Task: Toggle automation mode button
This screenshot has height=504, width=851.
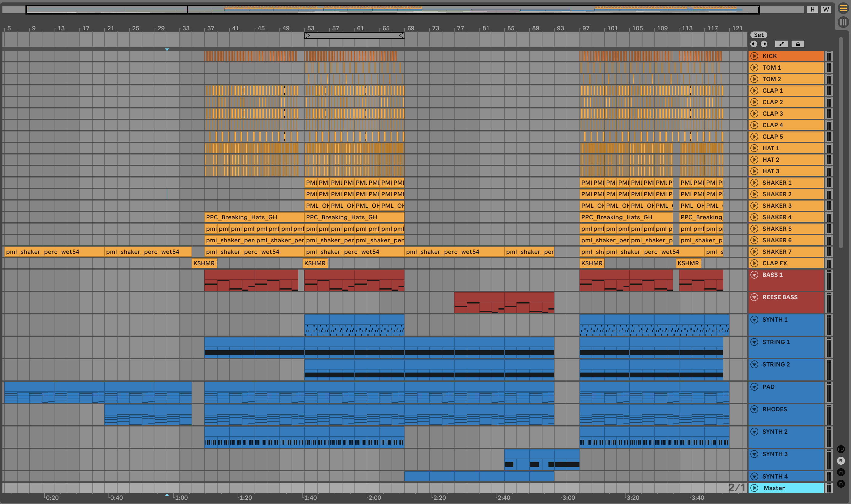Action: point(781,44)
